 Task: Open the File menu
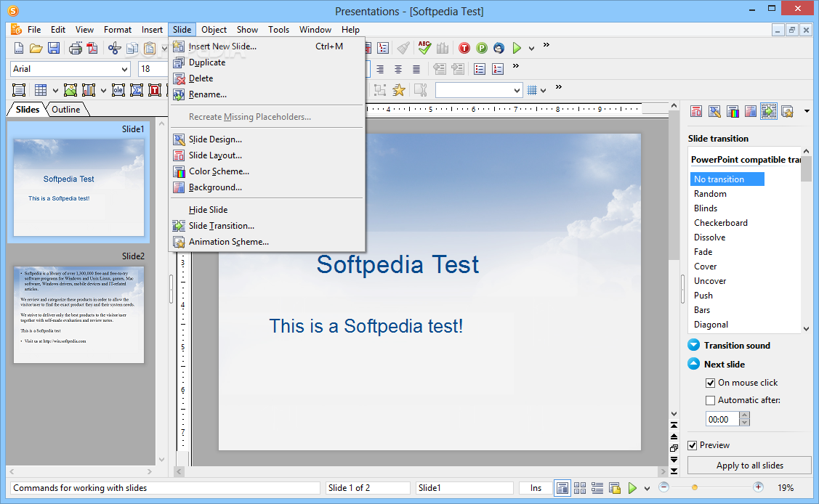[34, 30]
